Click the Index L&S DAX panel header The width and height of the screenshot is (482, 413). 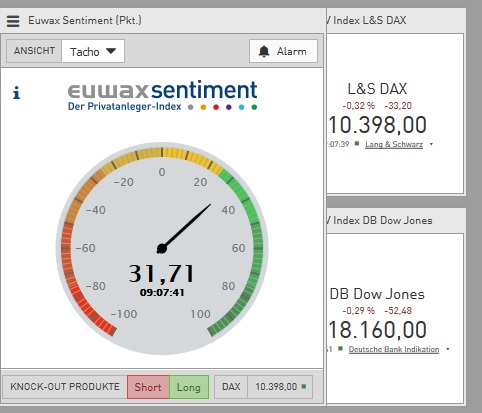pyautogui.click(x=396, y=21)
